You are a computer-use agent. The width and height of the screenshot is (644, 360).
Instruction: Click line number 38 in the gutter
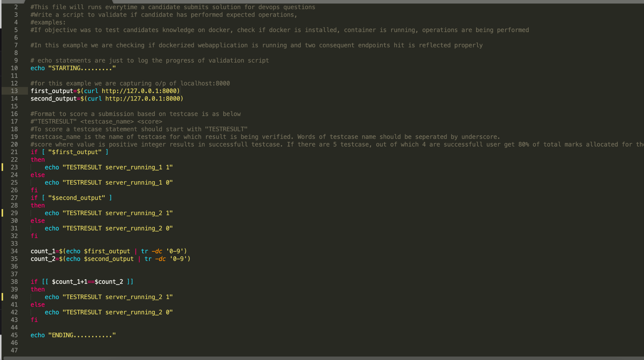click(x=14, y=282)
